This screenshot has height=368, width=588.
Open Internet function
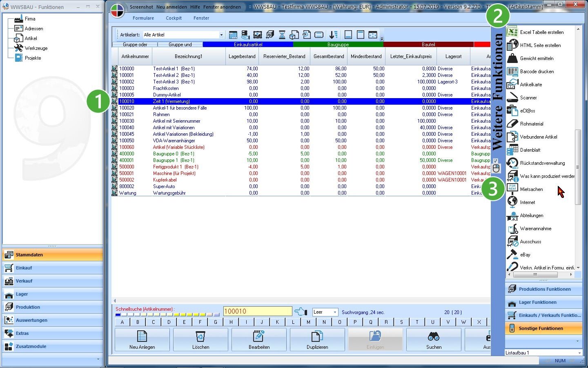tap(521, 202)
